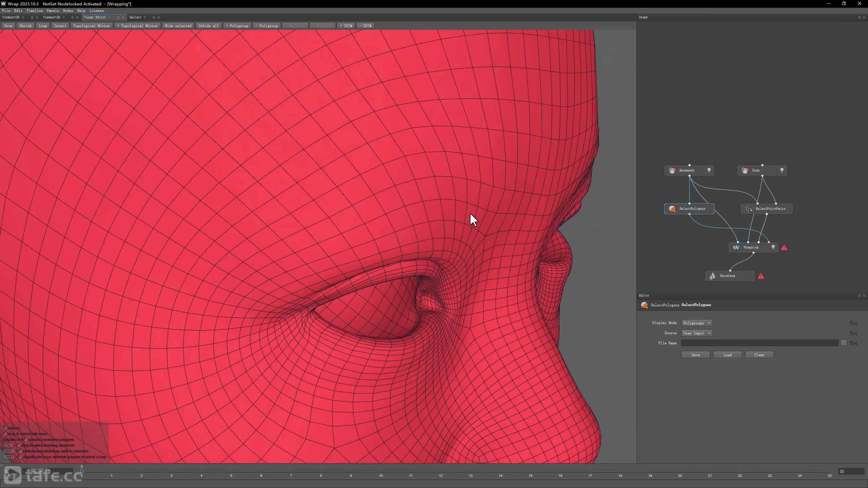Open the File menu
The image size is (868, 488).
click(6, 11)
